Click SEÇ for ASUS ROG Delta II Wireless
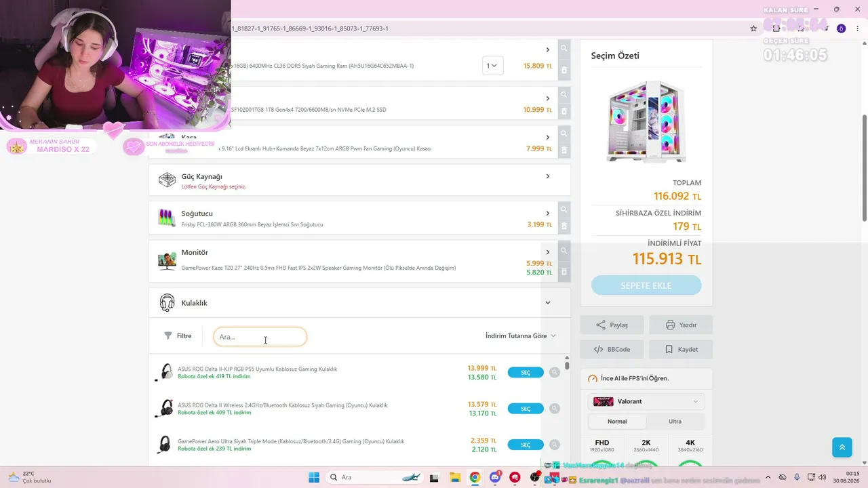Viewport: 868px width, 488px height. [526, 408]
